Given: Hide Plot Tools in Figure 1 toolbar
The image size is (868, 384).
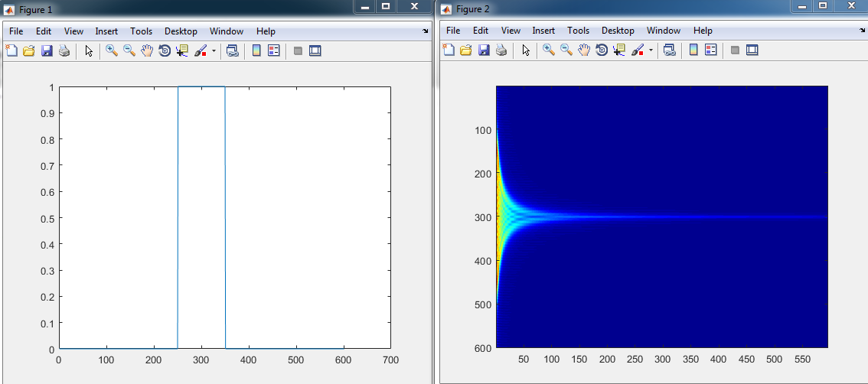Looking at the screenshot, I should [298, 51].
